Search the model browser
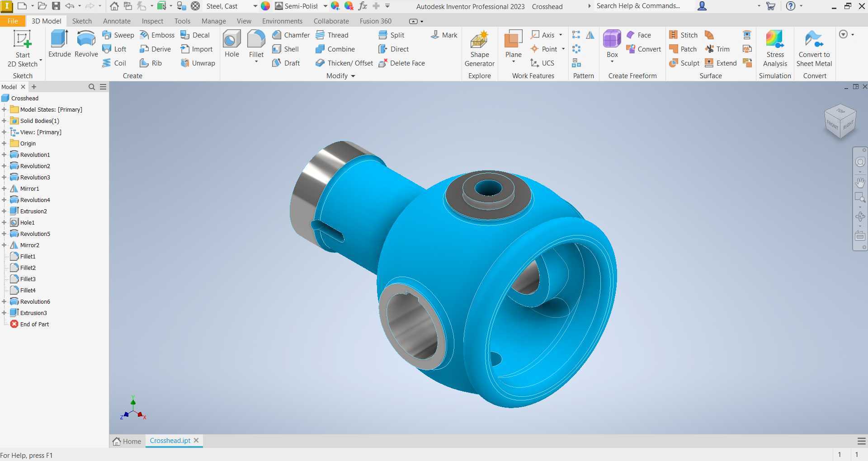Viewport: 868px width, 461px height. pos(92,87)
